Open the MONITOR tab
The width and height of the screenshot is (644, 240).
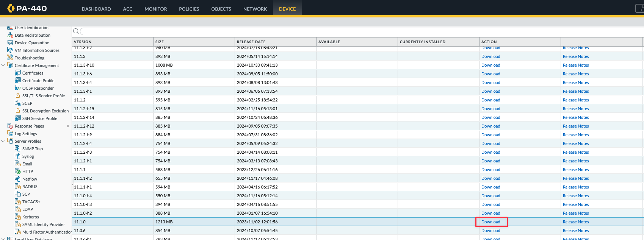[x=156, y=9]
